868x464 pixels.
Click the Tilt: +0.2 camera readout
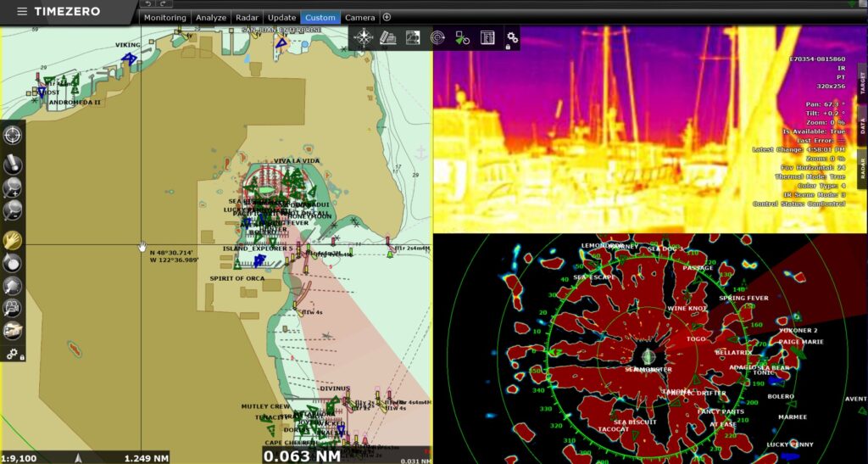click(826, 113)
